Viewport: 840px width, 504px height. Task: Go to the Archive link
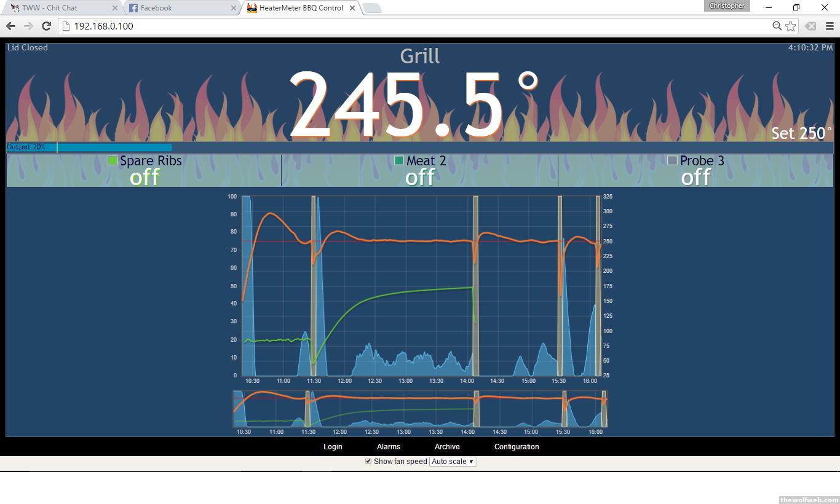tap(447, 447)
